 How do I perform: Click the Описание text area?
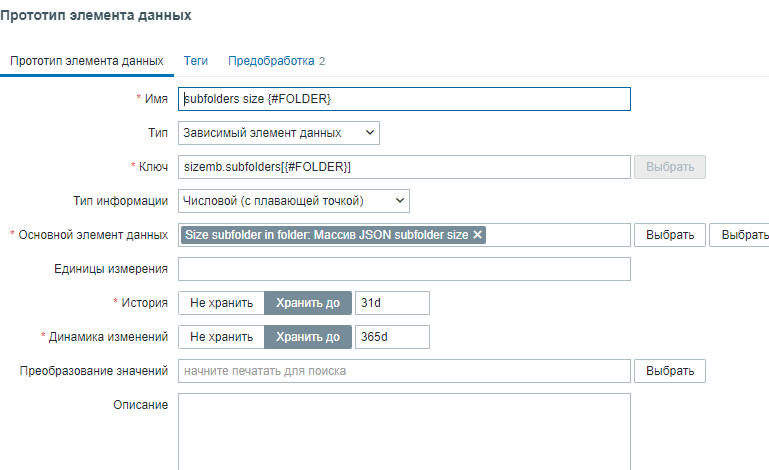(x=404, y=430)
